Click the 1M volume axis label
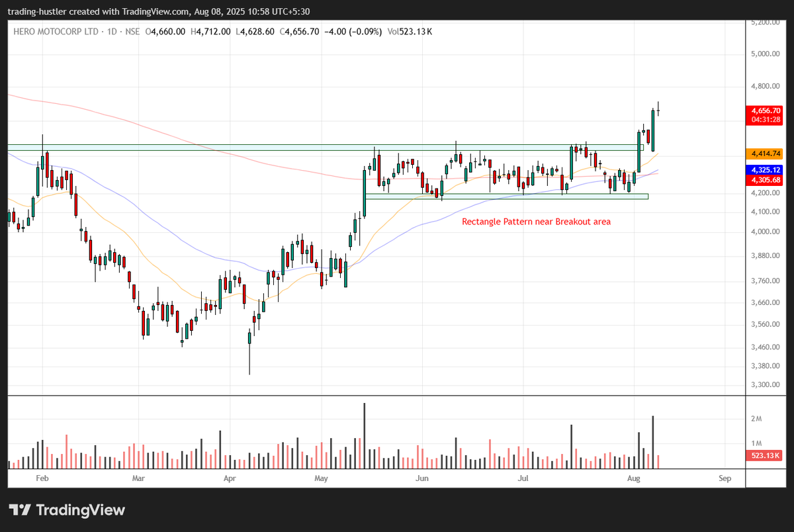The width and height of the screenshot is (794, 532). [755, 443]
